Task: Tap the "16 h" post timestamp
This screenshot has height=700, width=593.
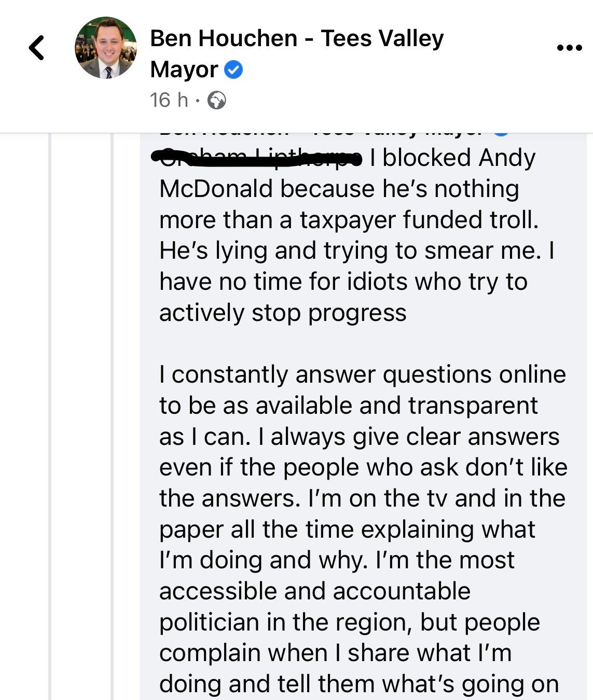Action: [169, 100]
